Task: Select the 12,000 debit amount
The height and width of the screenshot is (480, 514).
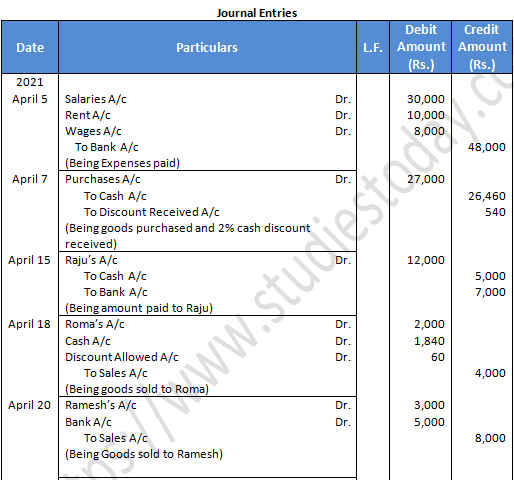Action: [426, 260]
